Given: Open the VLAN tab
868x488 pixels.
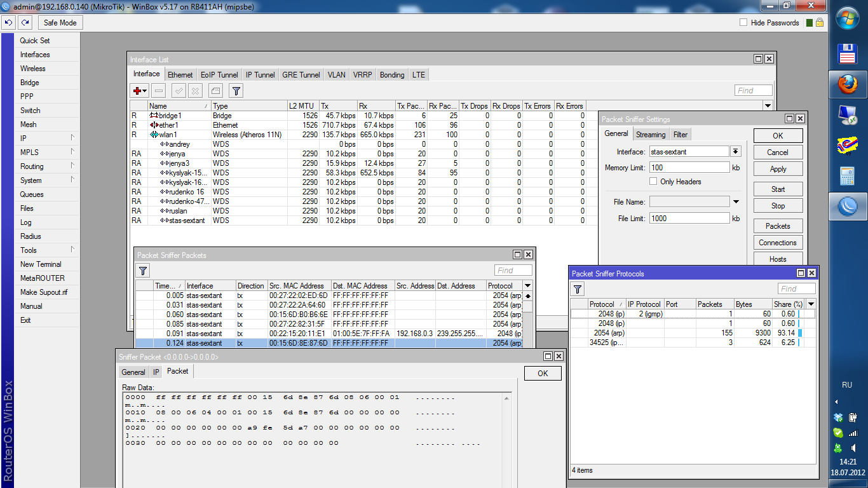Looking at the screenshot, I should pyautogui.click(x=336, y=75).
